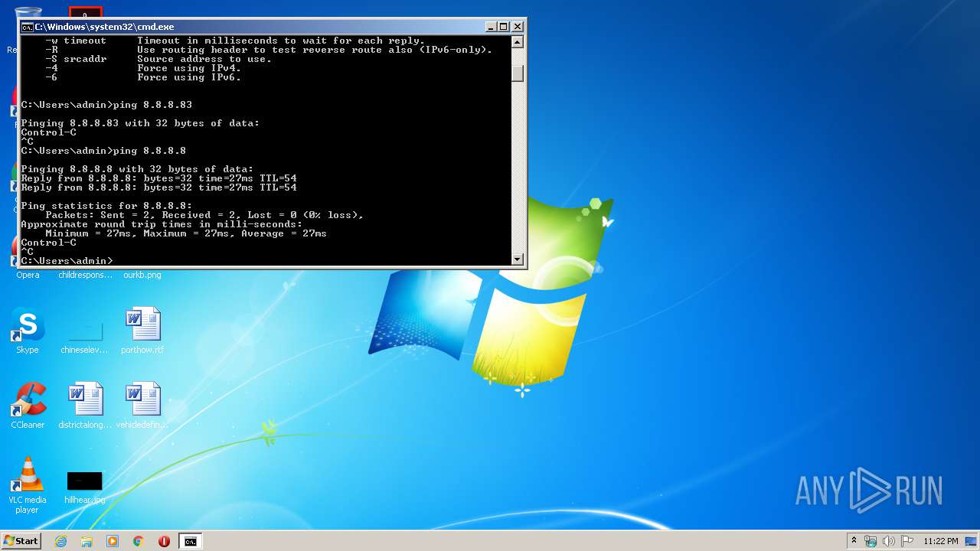The width and height of the screenshot is (980, 551).
Task: Click 'Approximate round trip times' line
Action: click(162, 224)
